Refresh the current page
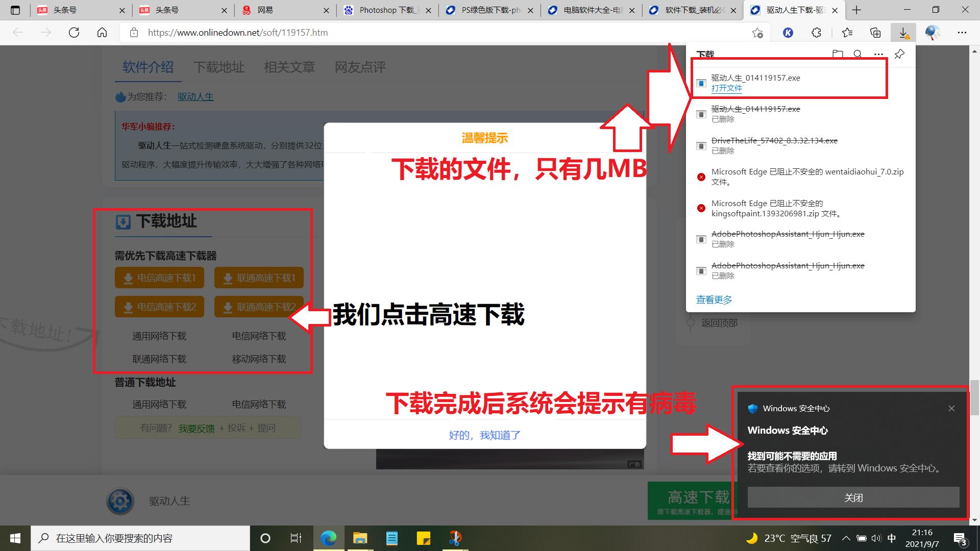The image size is (980, 551). [74, 32]
